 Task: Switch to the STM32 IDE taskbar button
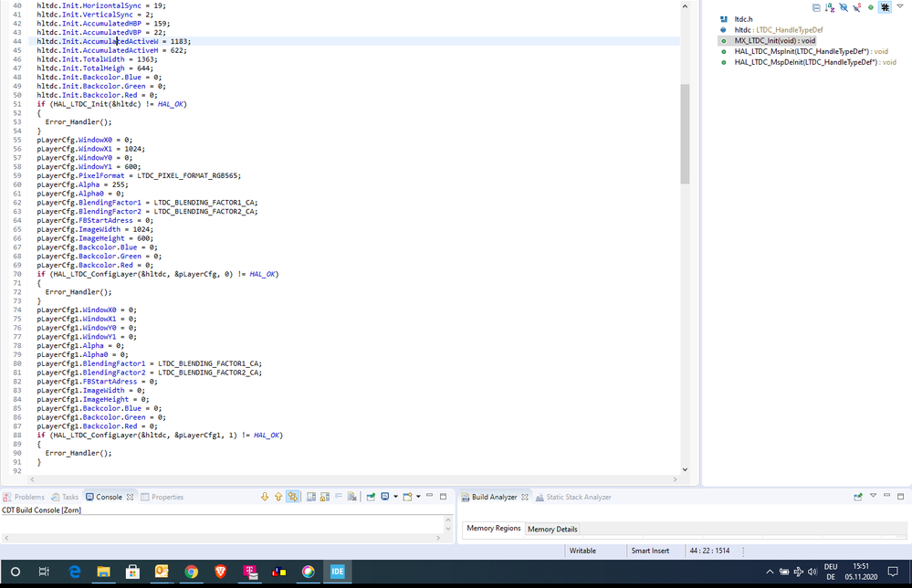pyautogui.click(x=338, y=572)
